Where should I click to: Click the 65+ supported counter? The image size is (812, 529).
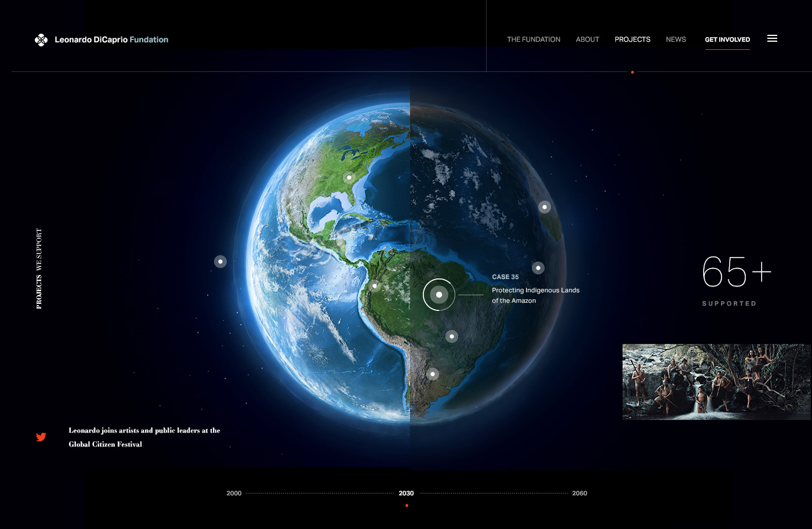tap(737, 271)
